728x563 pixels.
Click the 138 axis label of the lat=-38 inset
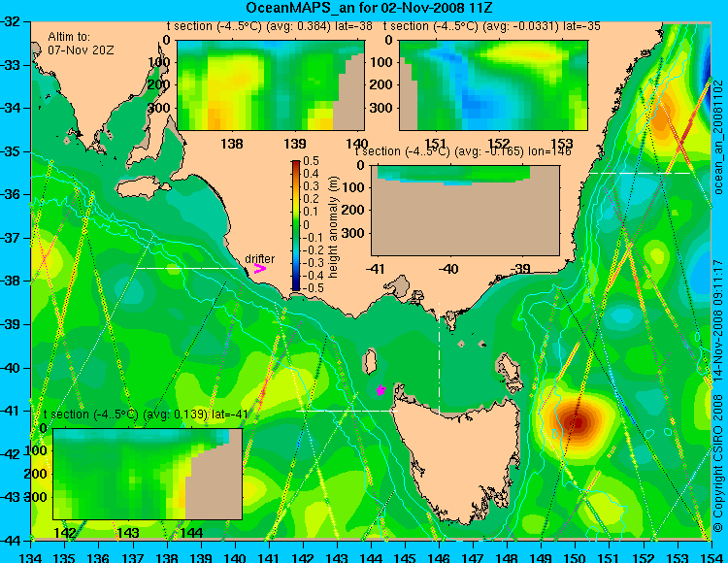click(232, 144)
